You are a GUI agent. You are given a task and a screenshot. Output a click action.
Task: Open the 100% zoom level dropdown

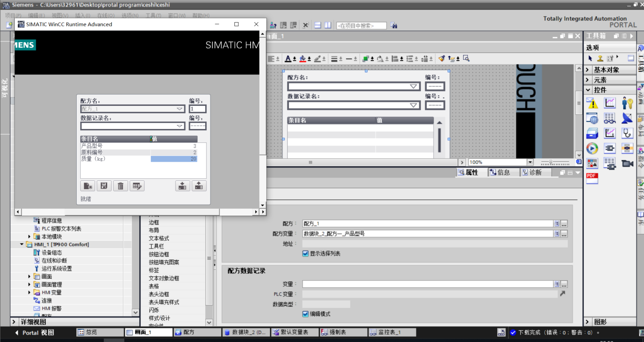tap(530, 162)
